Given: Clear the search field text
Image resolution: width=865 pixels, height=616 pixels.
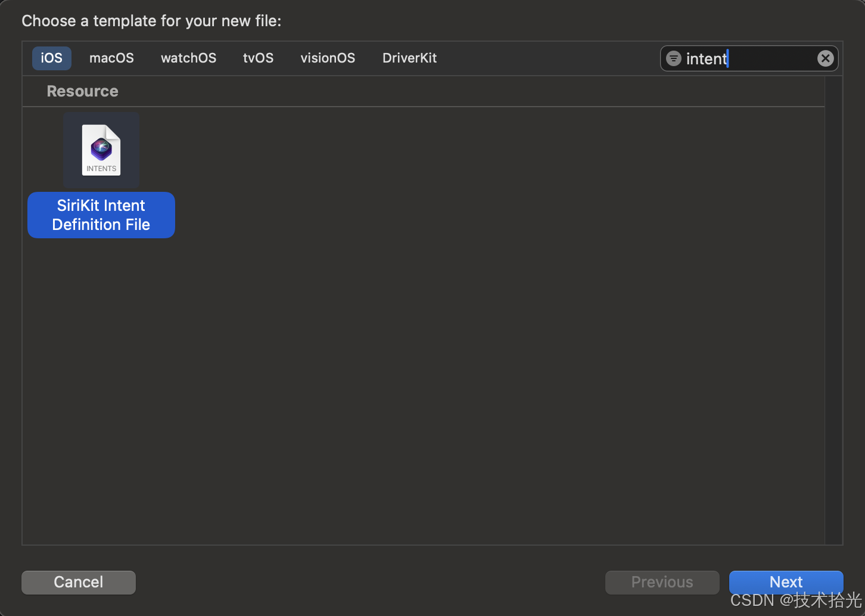Looking at the screenshot, I should [x=825, y=58].
